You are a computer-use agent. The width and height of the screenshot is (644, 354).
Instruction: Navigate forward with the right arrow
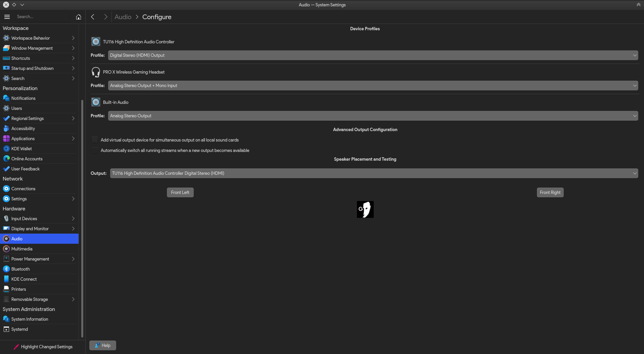point(105,17)
